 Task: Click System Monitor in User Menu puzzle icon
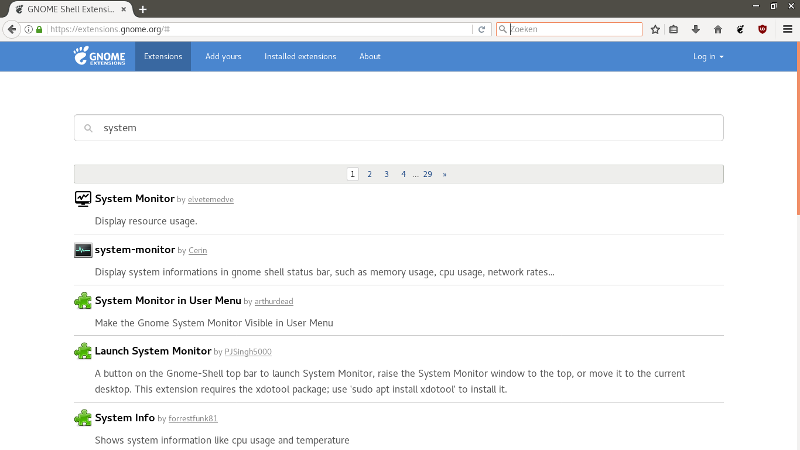(x=83, y=301)
